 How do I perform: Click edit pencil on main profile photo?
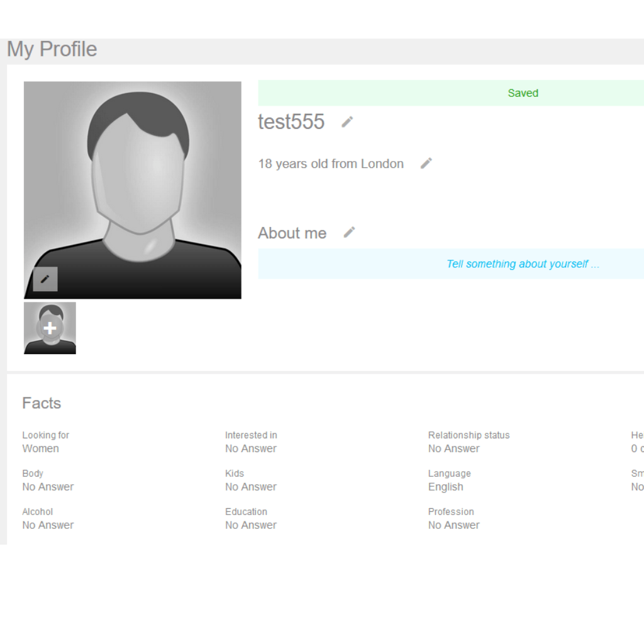coord(45,279)
